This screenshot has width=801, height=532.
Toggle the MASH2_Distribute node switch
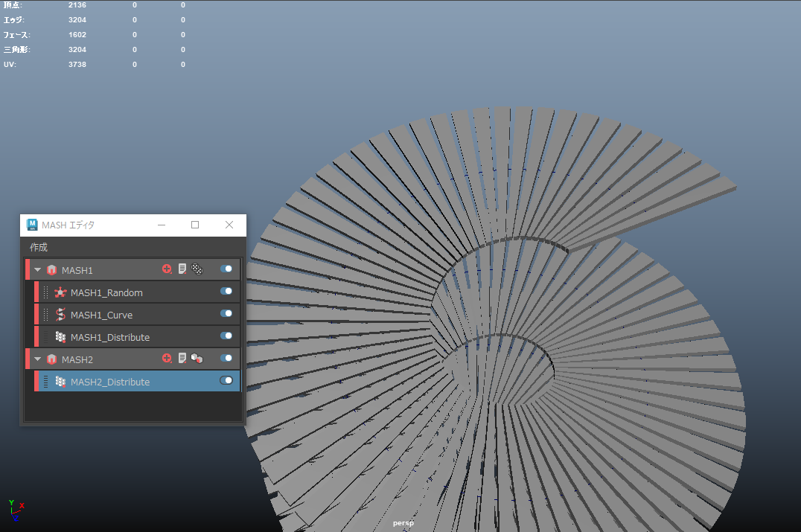tap(226, 381)
